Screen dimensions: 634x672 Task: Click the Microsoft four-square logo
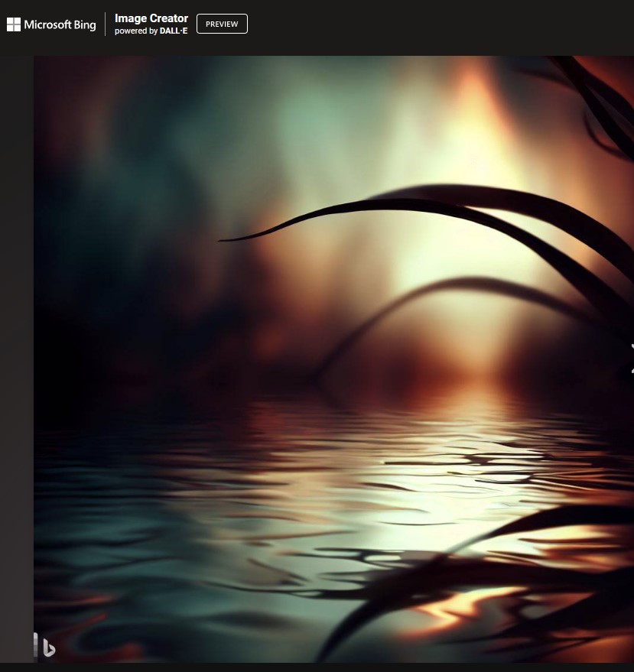point(14,24)
